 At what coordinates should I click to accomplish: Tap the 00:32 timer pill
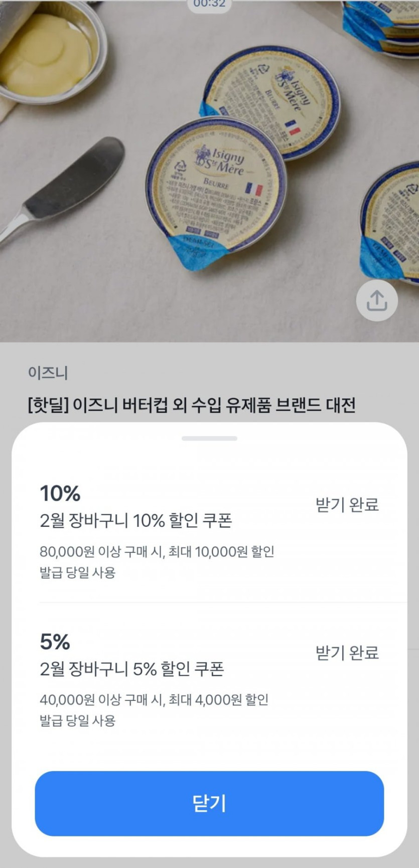click(x=209, y=5)
